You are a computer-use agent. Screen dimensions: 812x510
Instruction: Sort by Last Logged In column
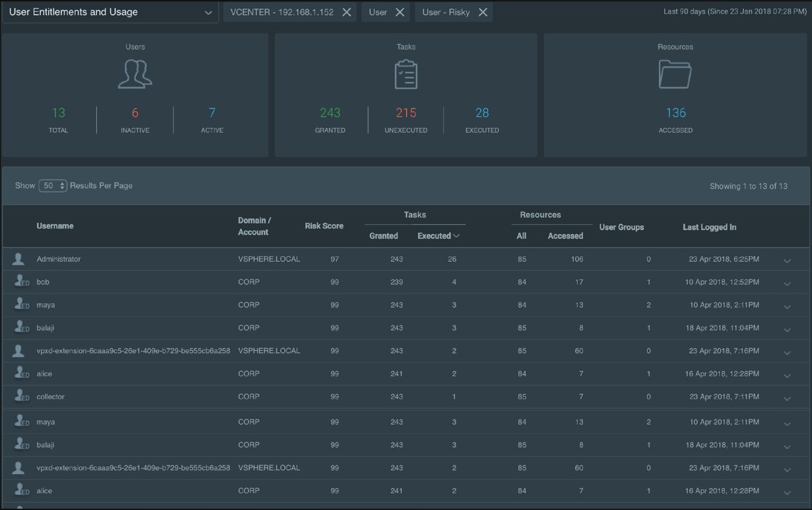[709, 228]
